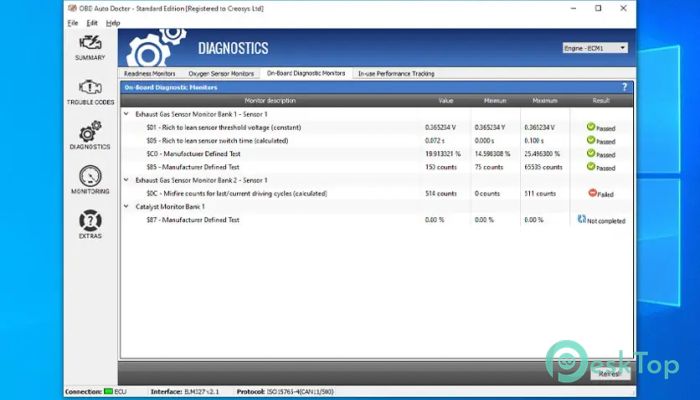Collapse Exhaust Gas Sensor Monitor Bank 2 group

point(126,180)
